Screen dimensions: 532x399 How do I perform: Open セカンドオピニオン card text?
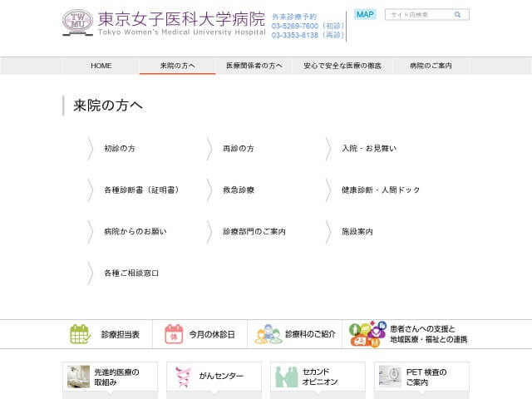pos(320,377)
